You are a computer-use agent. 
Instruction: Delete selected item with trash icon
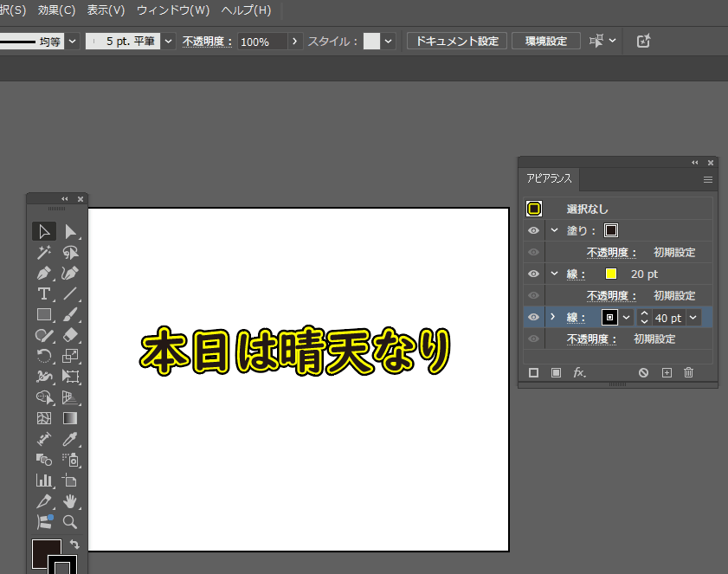[689, 372]
